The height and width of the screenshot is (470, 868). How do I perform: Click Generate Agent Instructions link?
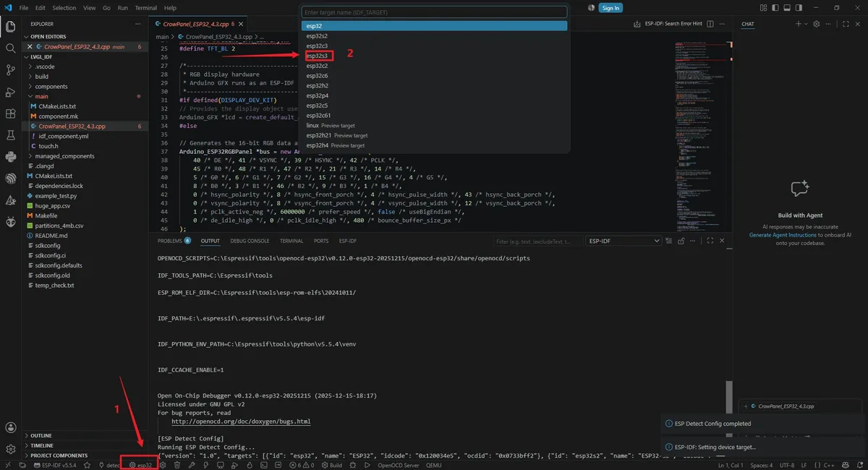pos(783,235)
